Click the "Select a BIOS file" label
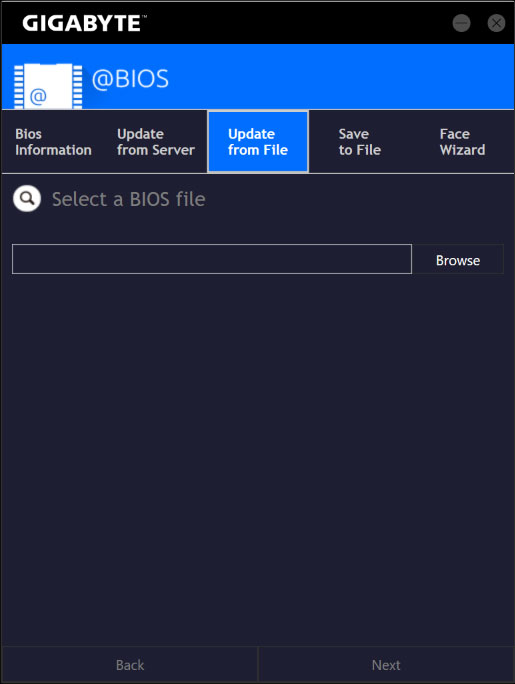This screenshot has height=684, width=515. pyautogui.click(x=129, y=199)
